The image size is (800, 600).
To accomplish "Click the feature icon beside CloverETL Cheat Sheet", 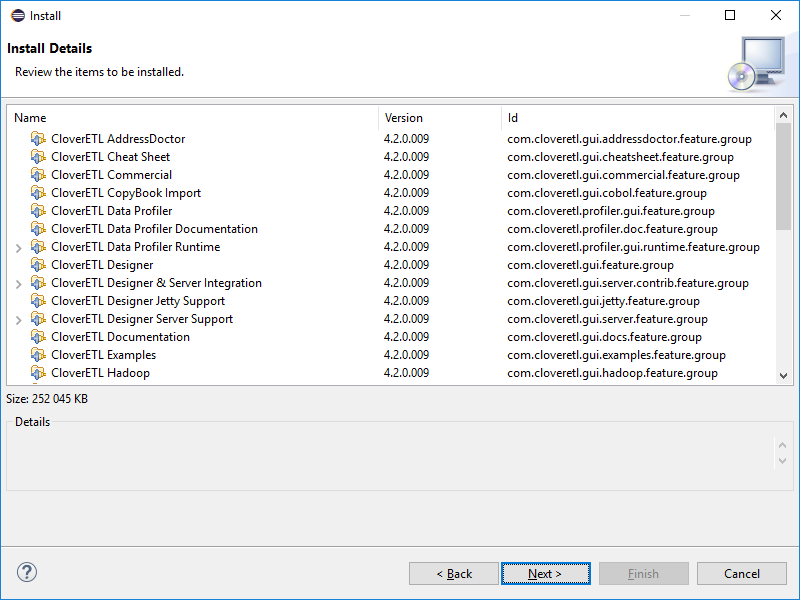I will 38,157.
